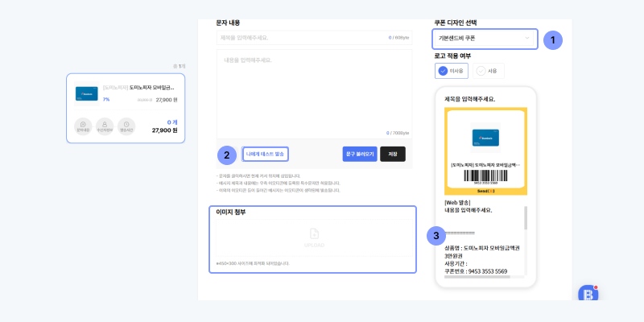644x322 pixels.
Task: Click 나에게 테스트 발송 button
Action: point(265,154)
